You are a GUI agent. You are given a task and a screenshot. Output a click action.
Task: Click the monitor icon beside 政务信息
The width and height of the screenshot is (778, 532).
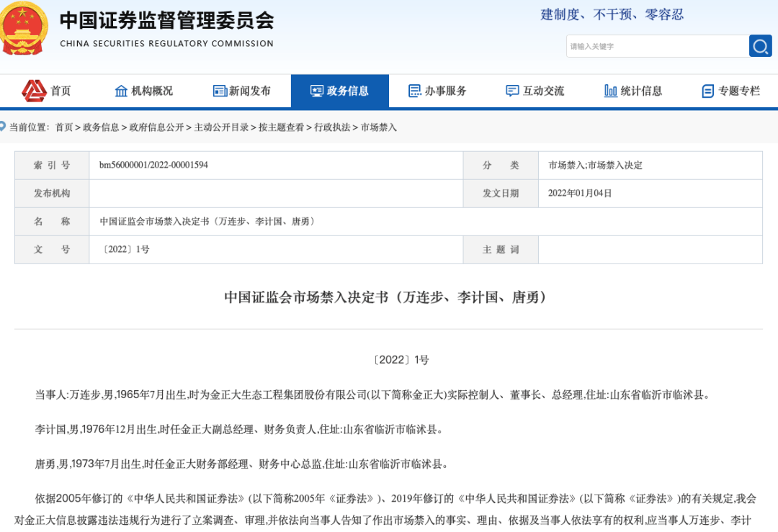point(317,91)
